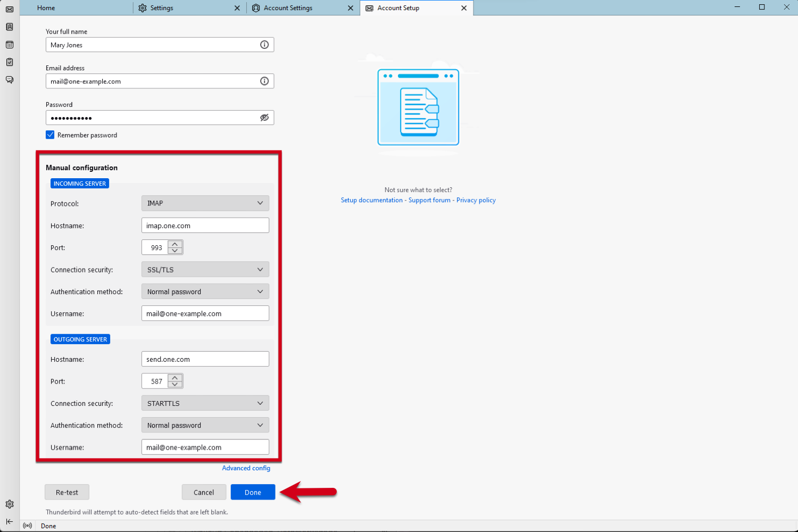Increase the incoming port number stepper

175,244
